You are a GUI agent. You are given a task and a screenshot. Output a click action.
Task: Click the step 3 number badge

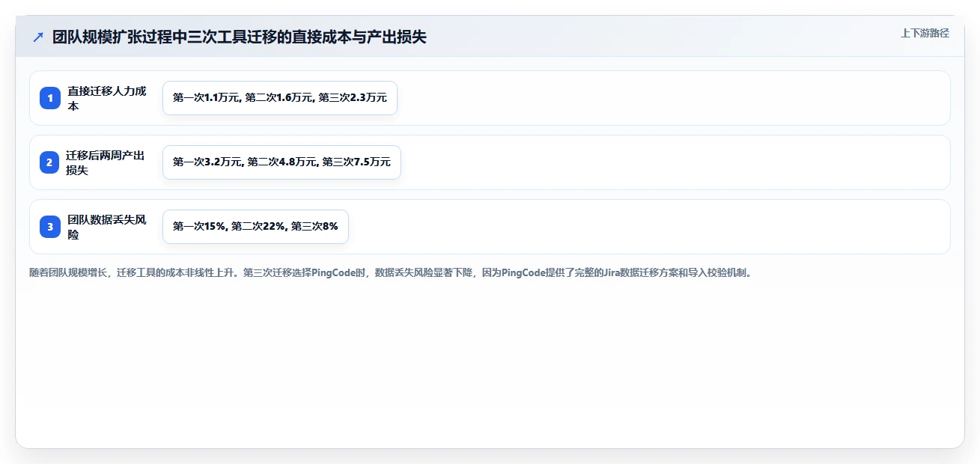[50, 227]
